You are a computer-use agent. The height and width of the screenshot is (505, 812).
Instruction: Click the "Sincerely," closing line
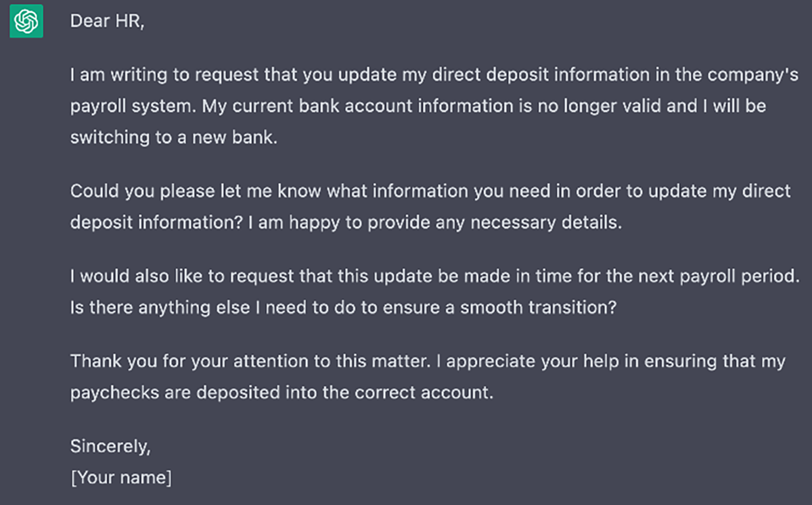pyautogui.click(x=110, y=446)
